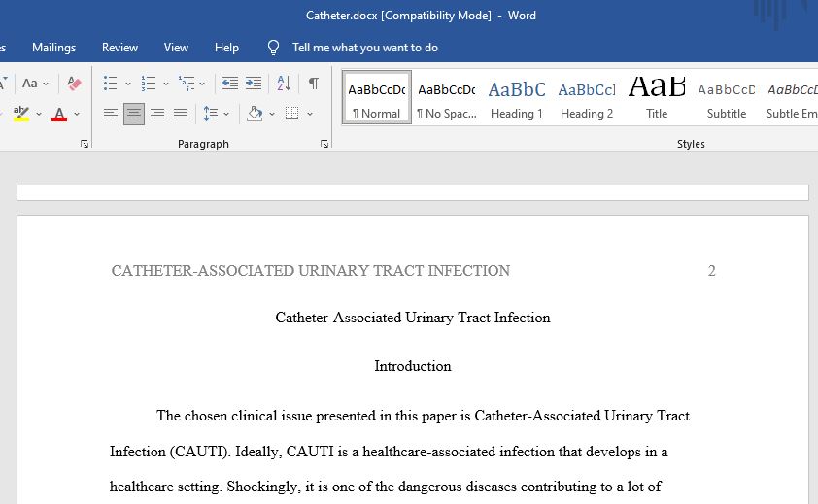Image resolution: width=818 pixels, height=504 pixels.
Task: Click the Change Case Aa icon
Action: click(30, 83)
